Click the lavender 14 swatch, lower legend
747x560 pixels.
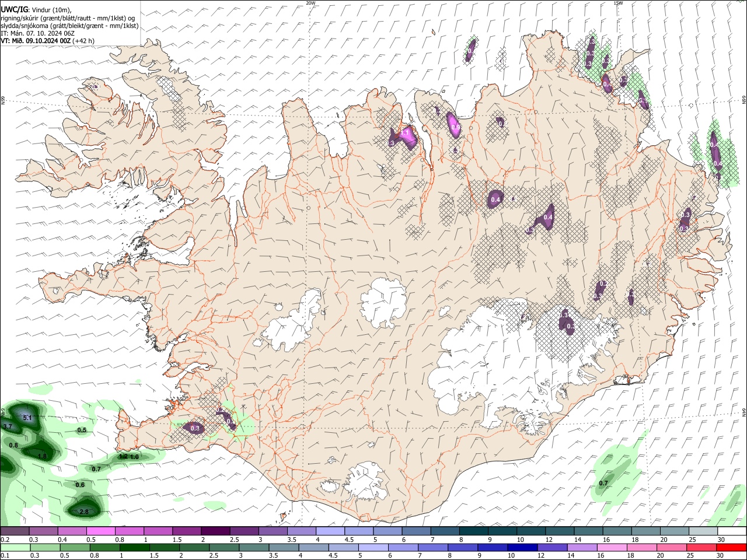(x=581, y=548)
